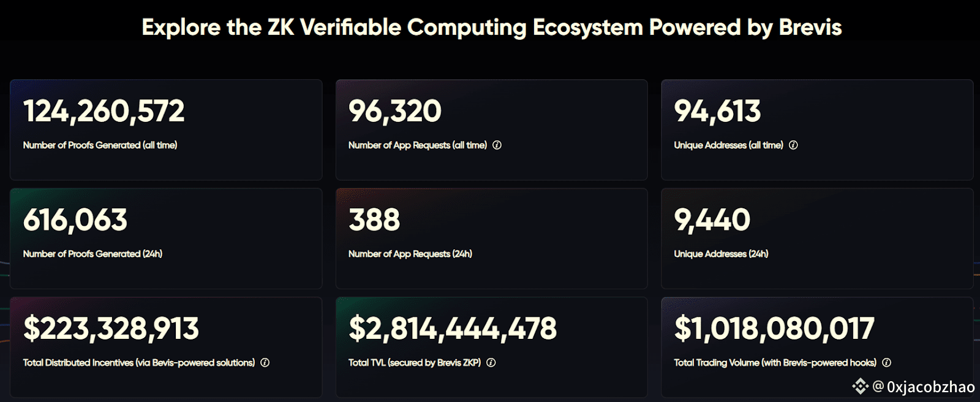This screenshot has width=980, height=402.
Task: Click the 616,063 proofs (24h) number
Action: pos(75,220)
